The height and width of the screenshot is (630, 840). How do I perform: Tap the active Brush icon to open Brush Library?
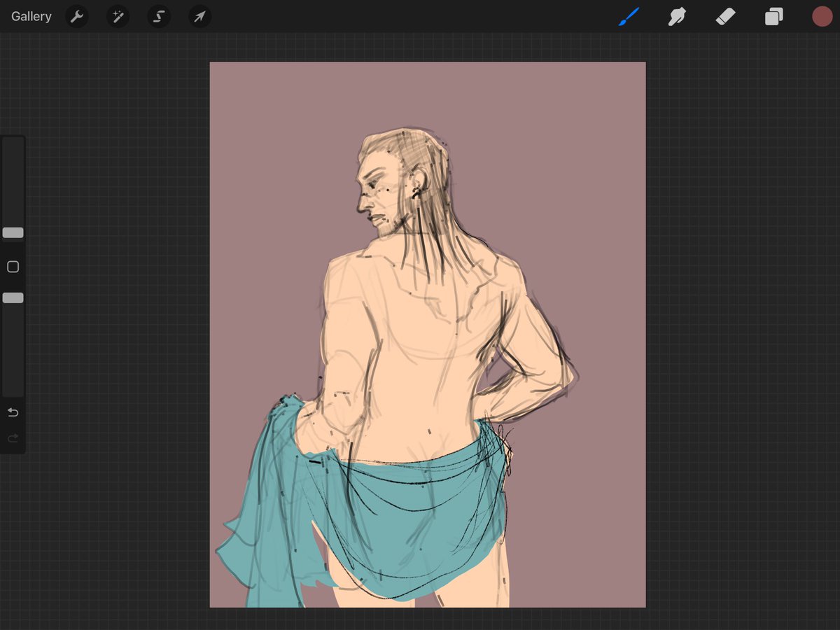pyautogui.click(x=628, y=16)
